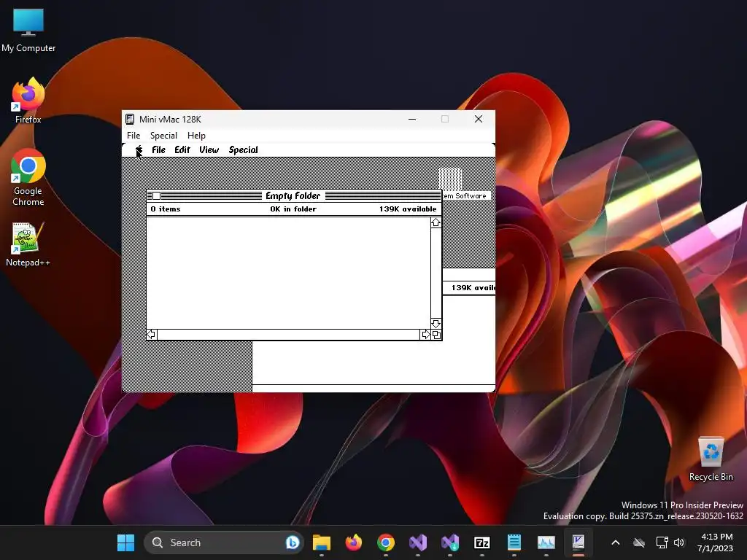Click the Empty Folder title bar
The image size is (747, 560).
[294, 195]
